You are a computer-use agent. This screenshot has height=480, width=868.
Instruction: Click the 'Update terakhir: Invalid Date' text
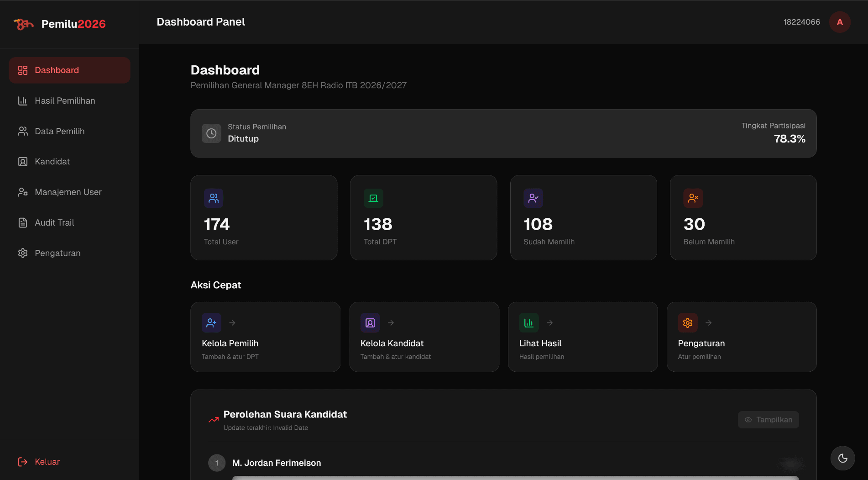(266, 428)
